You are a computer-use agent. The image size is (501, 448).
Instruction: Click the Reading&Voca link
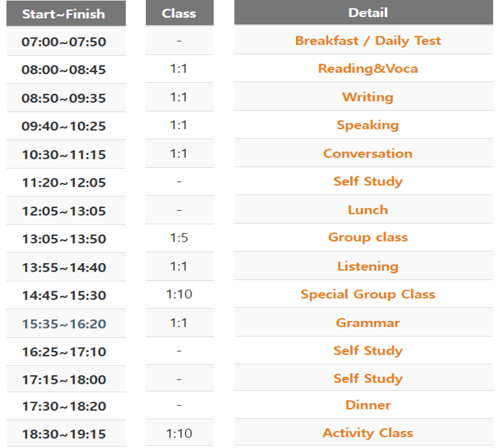[x=367, y=69]
